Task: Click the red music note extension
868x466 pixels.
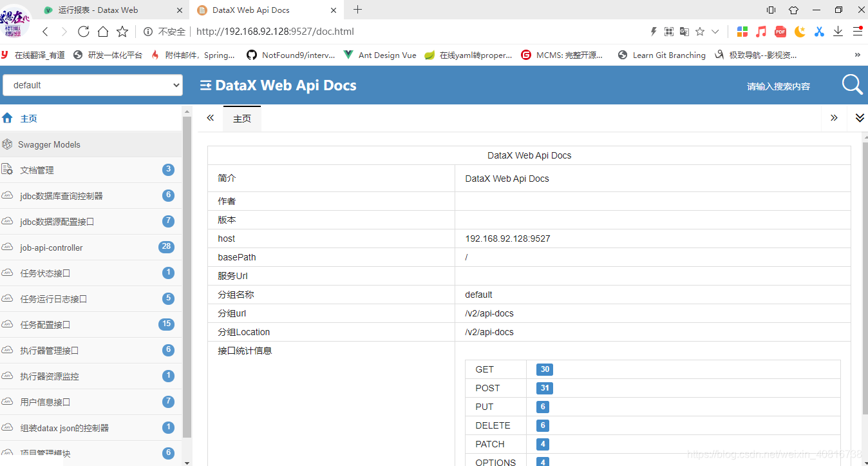Action: (761, 32)
